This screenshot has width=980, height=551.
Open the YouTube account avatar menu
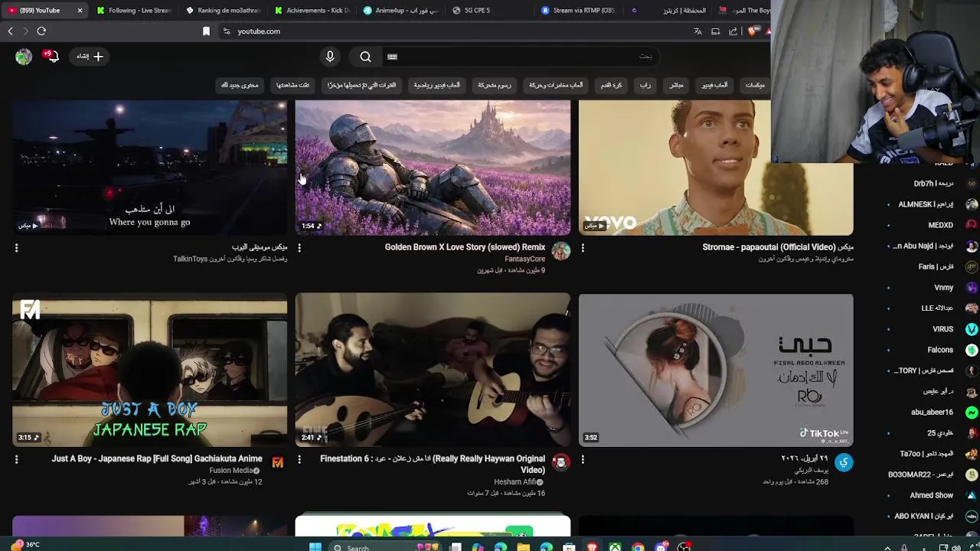point(24,56)
